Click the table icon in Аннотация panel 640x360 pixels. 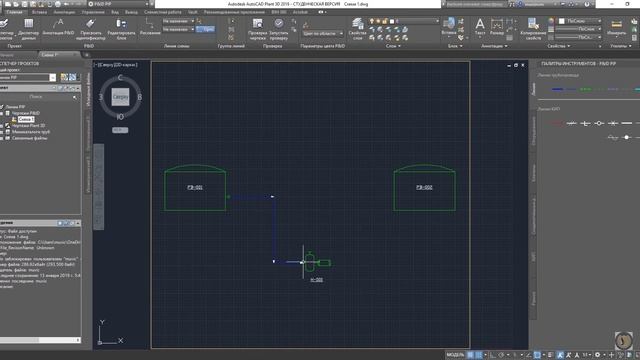click(x=509, y=38)
